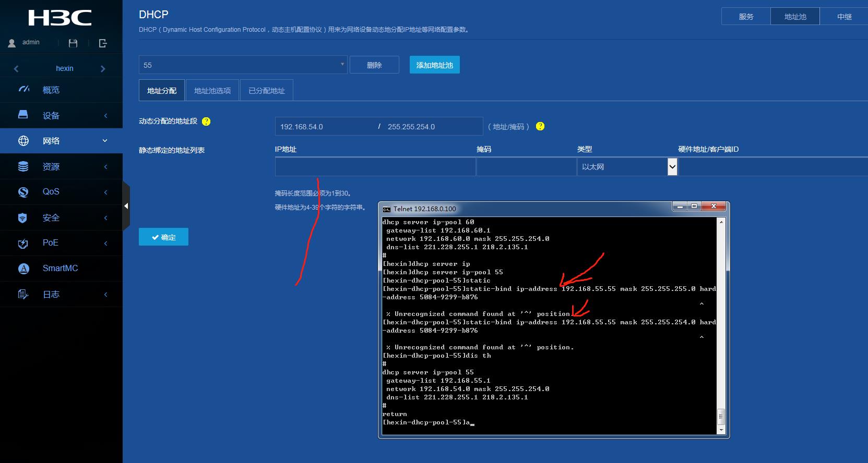Screen dimensions: 868x463
Task: Click the static binding IP地址 input
Action: pos(375,167)
